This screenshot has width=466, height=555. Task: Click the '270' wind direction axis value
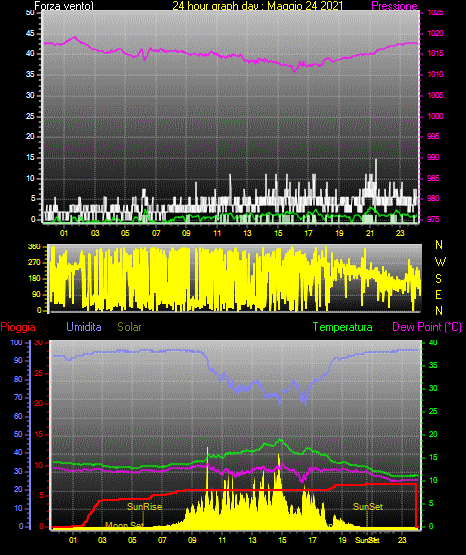34,263
